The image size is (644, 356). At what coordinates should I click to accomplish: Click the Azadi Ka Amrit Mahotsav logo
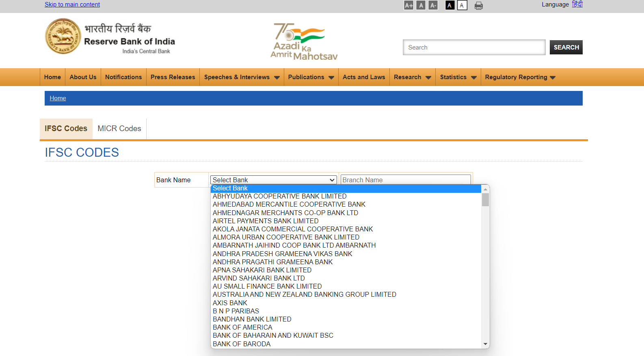[x=304, y=41]
